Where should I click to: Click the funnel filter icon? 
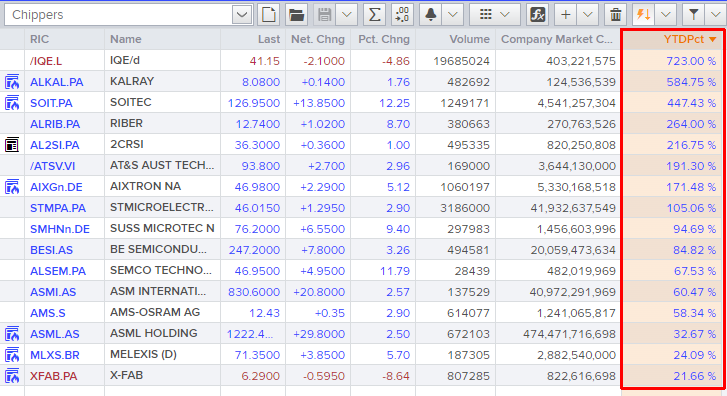(694, 15)
